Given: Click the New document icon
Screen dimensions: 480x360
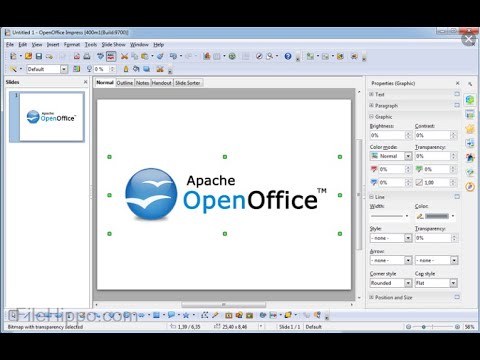Looking at the screenshot, I should (x=13, y=56).
